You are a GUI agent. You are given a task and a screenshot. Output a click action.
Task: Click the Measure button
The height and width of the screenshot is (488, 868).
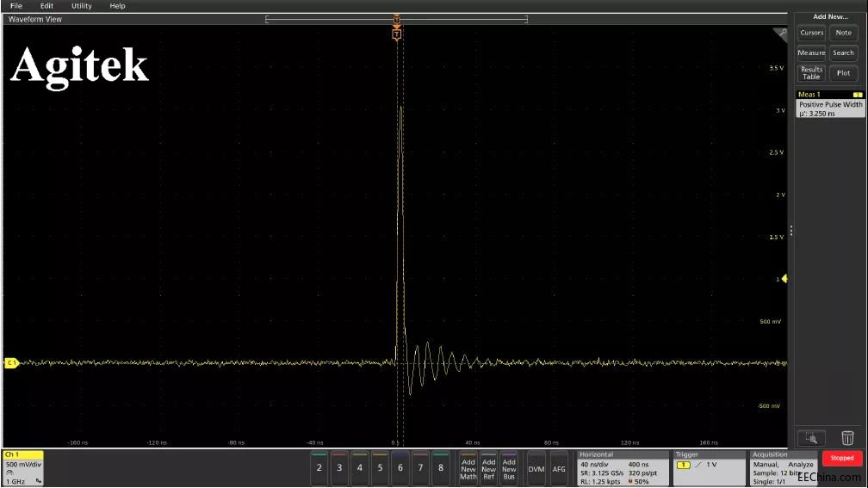pos(811,53)
